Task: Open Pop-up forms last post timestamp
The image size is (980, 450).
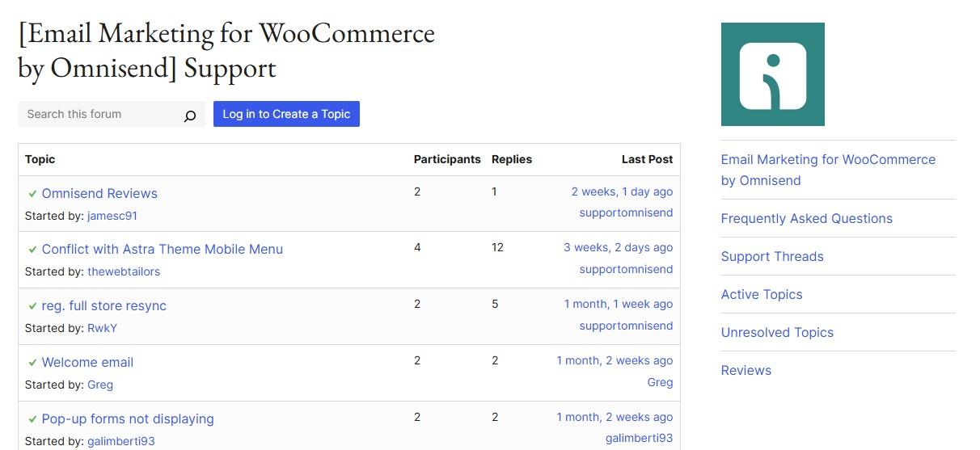Action: point(615,417)
